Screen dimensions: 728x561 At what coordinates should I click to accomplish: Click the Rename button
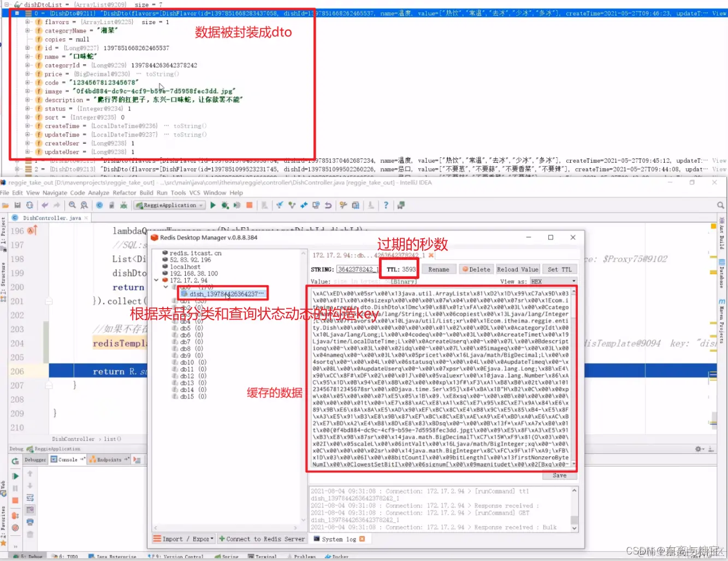(439, 269)
